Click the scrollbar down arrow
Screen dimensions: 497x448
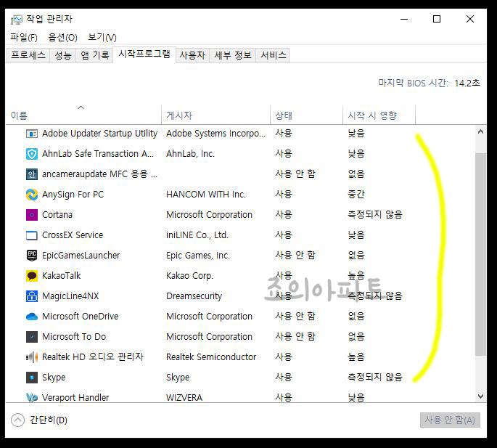point(481,396)
